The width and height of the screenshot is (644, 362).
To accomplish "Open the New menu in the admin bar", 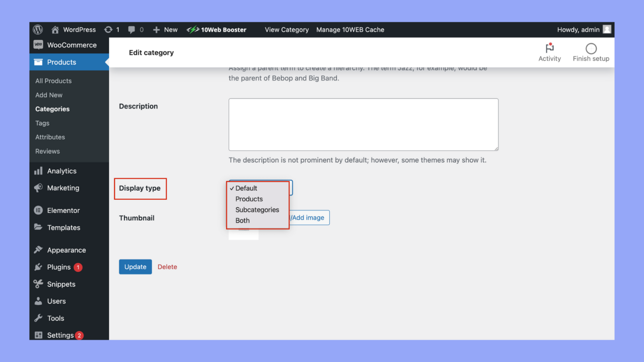I will pyautogui.click(x=165, y=29).
